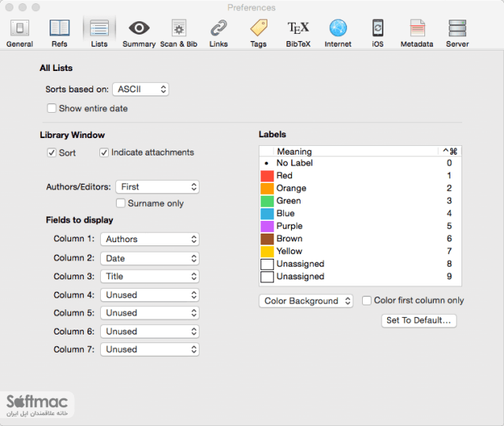Uncheck the Sort checkbox
This screenshot has height=426, width=504.
pos(52,152)
